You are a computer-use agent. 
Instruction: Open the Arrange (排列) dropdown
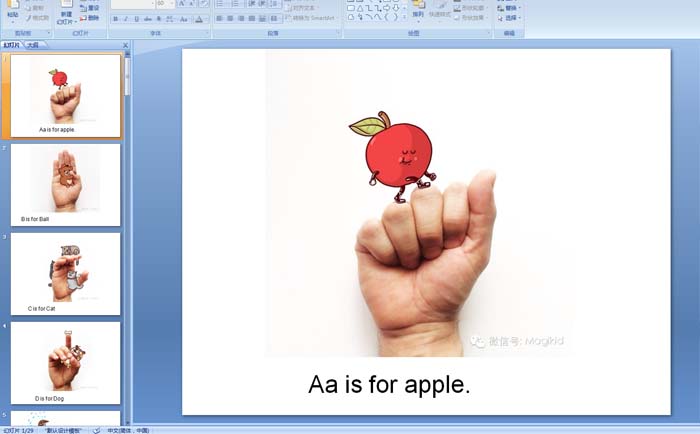pos(418,13)
